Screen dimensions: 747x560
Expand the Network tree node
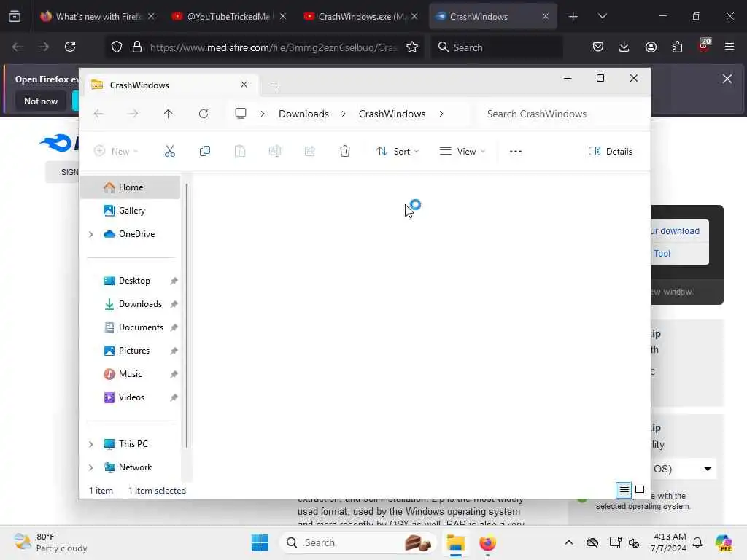point(91,467)
